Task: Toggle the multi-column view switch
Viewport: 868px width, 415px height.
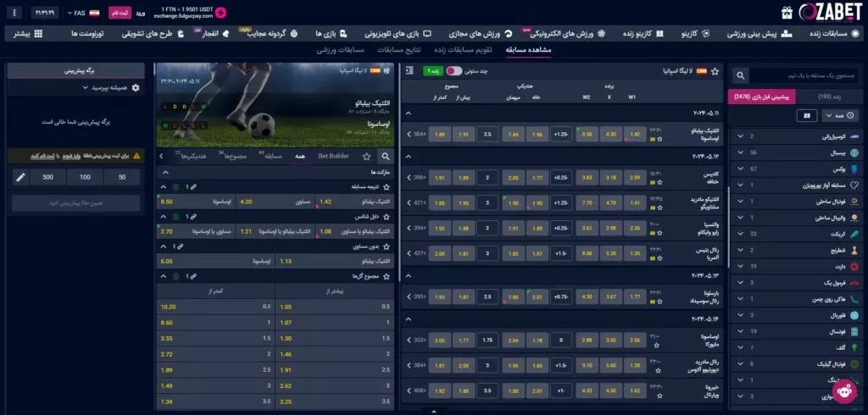Action: 454,71
